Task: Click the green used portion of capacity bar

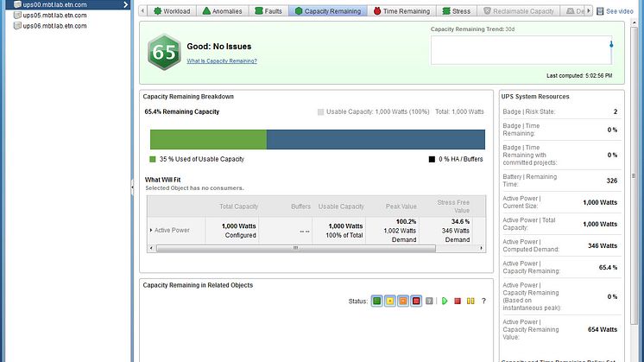Action: (x=208, y=139)
